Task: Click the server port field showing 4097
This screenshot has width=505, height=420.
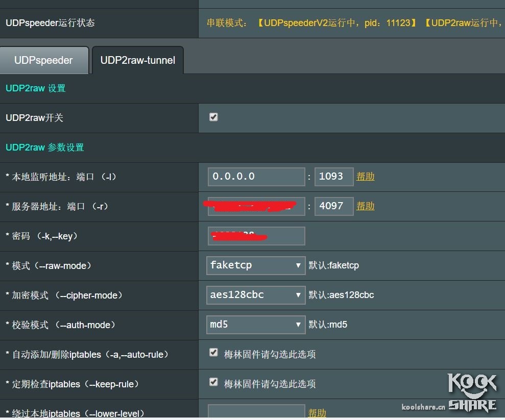Action: [x=333, y=206]
